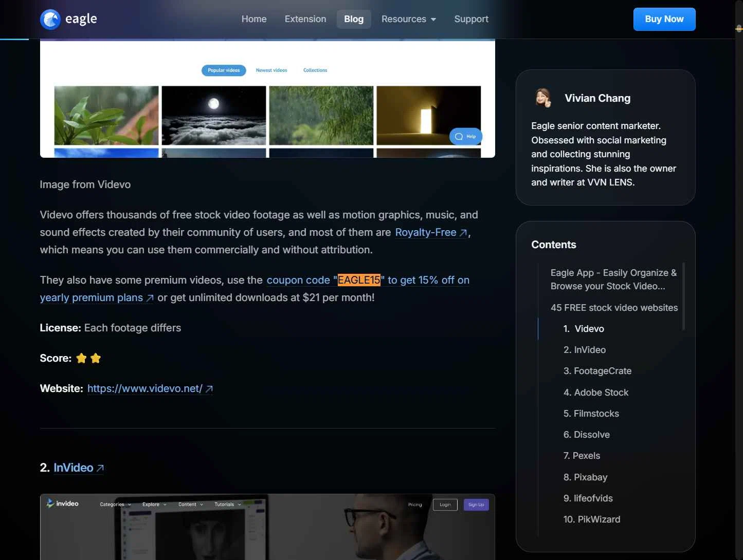Click the first gold score star
This screenshot has height=560, width=743.
click(x=81, y=358)
